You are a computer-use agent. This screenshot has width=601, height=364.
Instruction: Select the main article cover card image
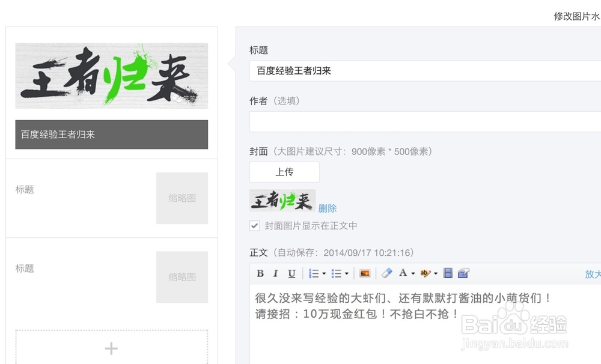[112, 76]
